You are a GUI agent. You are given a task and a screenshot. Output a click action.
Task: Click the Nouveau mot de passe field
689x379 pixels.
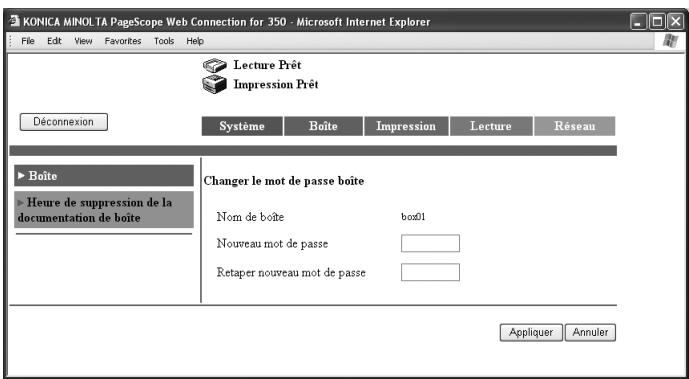pos(430,243)
